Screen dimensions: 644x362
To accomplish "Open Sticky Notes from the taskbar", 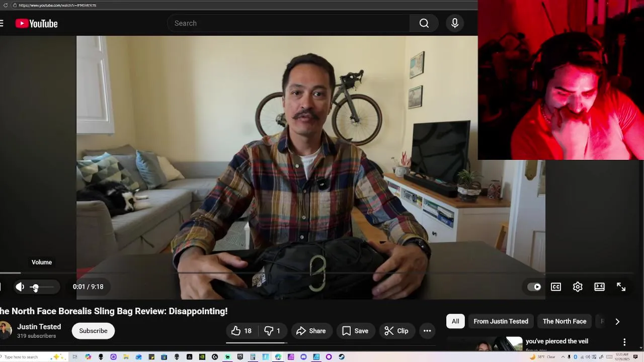I will point(151,357).
